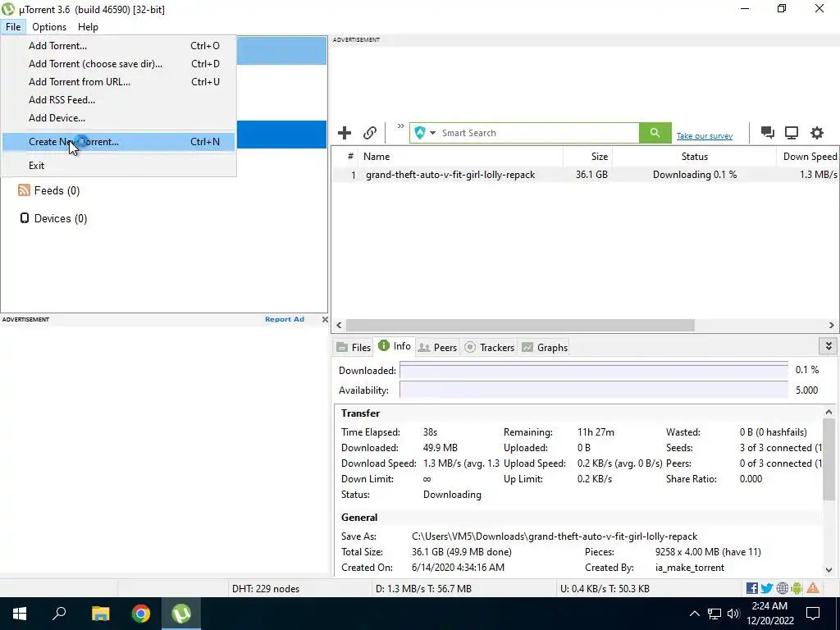This screenshot has width=840, height=630.
Task: Click the torrent list horizontal scrollbar
Action: [x=520, y=325]
